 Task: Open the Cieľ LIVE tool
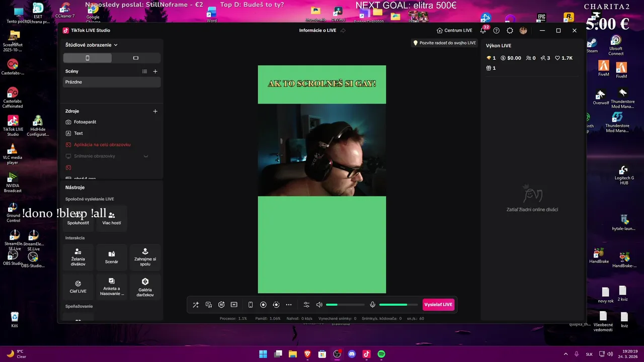tap(78, 287)
